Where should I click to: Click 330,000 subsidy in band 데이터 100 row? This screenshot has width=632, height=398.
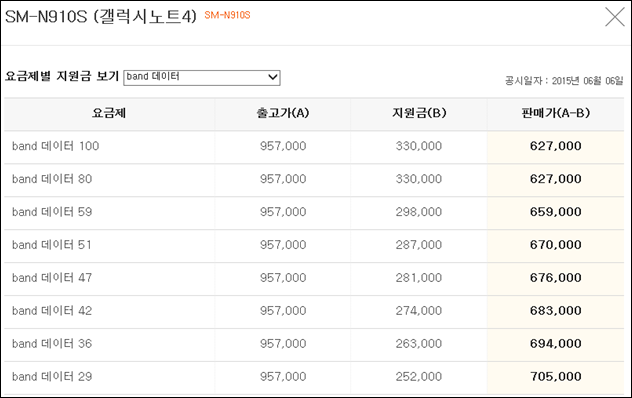point(419,146)
